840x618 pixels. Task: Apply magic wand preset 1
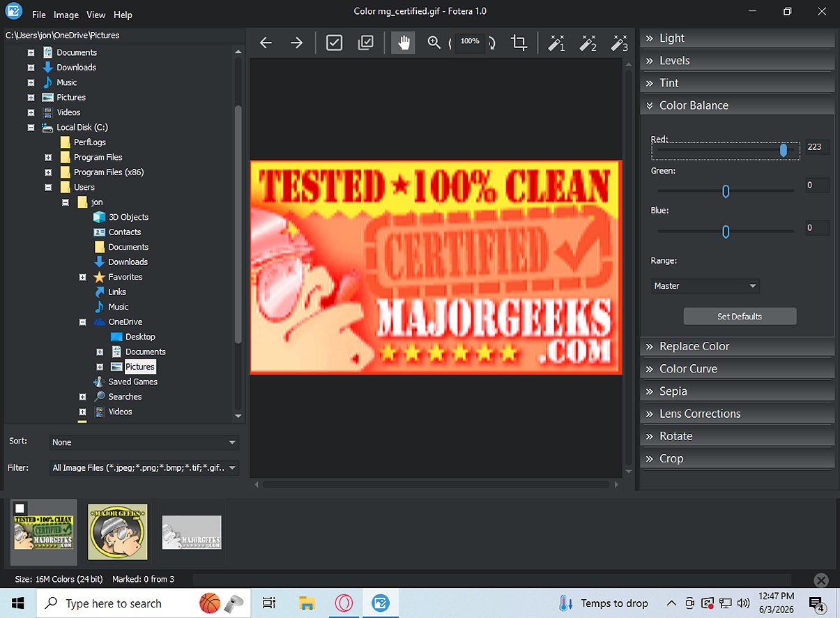tap(556, 43)
